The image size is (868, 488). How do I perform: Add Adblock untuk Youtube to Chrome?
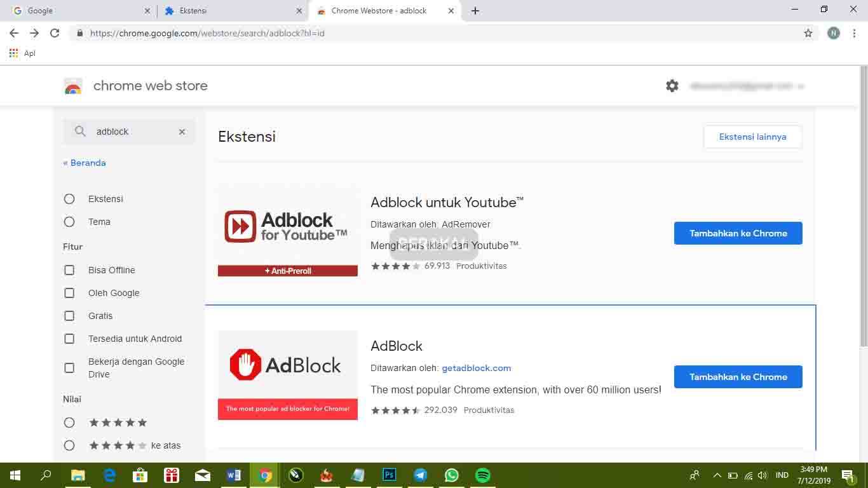point(738,233)
